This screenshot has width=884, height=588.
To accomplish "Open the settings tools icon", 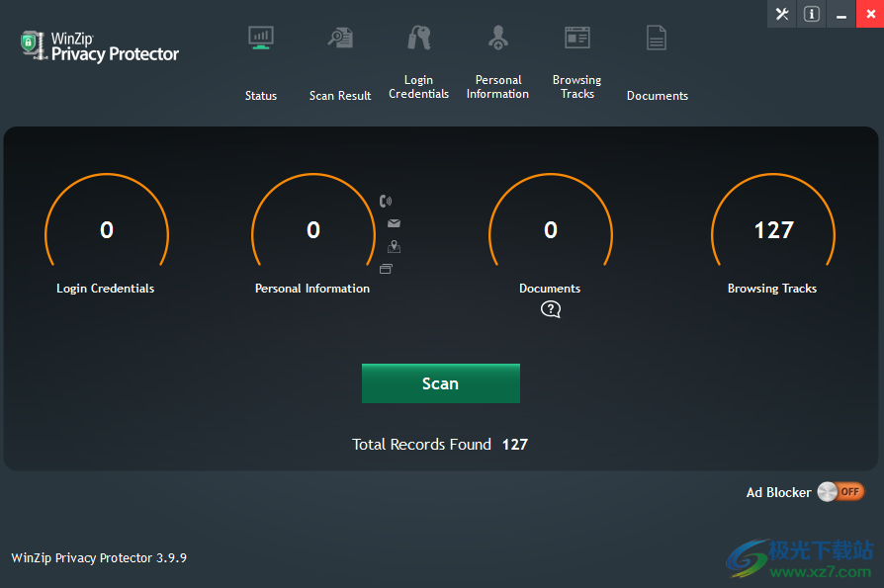I will [782, 14].
